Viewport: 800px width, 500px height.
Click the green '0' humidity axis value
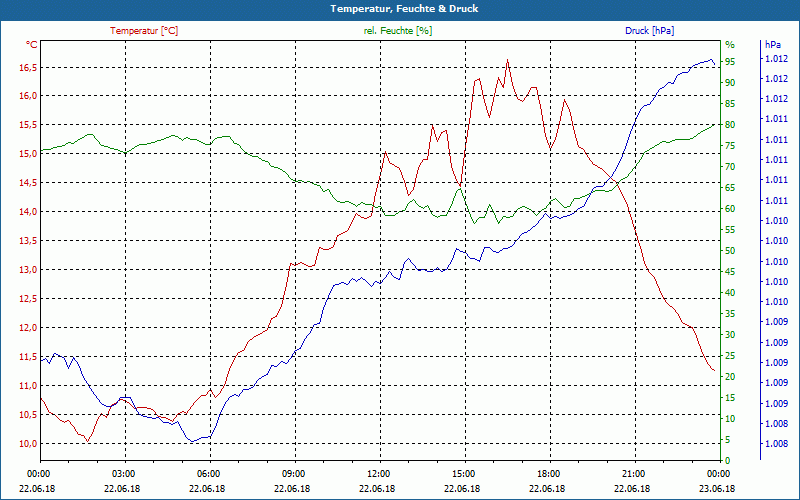[728, 461]
